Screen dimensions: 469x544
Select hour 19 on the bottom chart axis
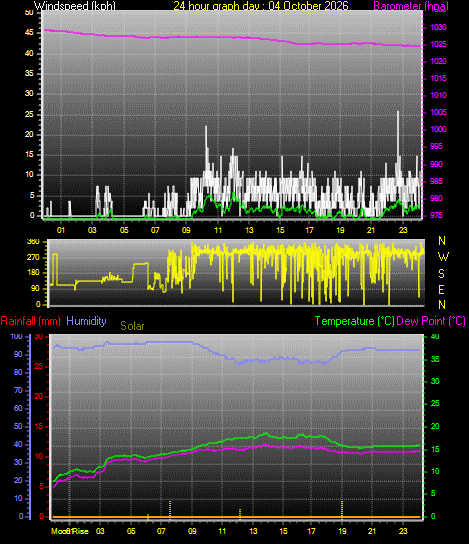342,531
